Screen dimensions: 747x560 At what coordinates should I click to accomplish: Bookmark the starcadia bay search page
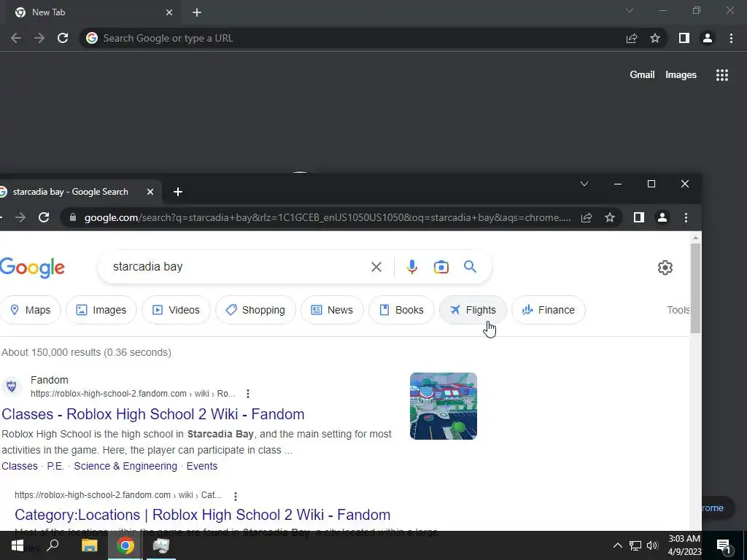click(x=610, y=217)
